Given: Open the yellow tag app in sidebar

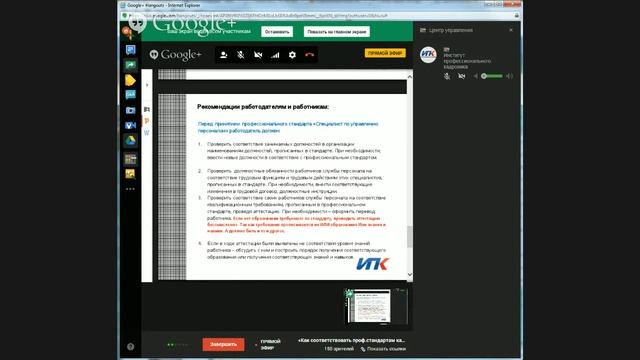Looking at the screenshot, I should 130,80.
